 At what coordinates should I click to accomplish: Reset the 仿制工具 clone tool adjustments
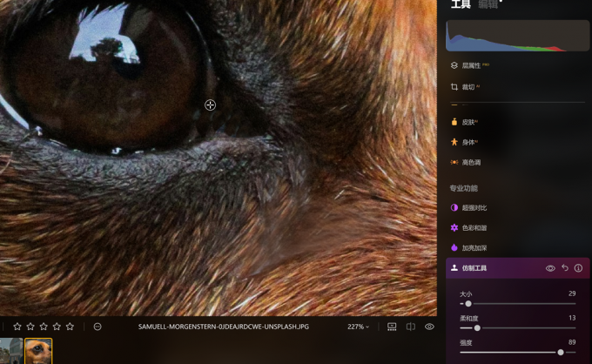(565, 267)
